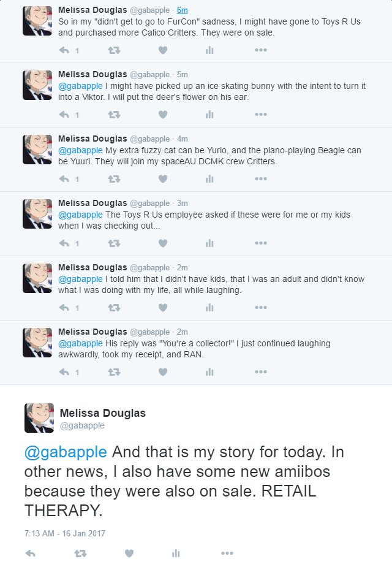View analytics for the Toys R Us employee tweet
The image size is (392, 567).
[x=209, y=243]
